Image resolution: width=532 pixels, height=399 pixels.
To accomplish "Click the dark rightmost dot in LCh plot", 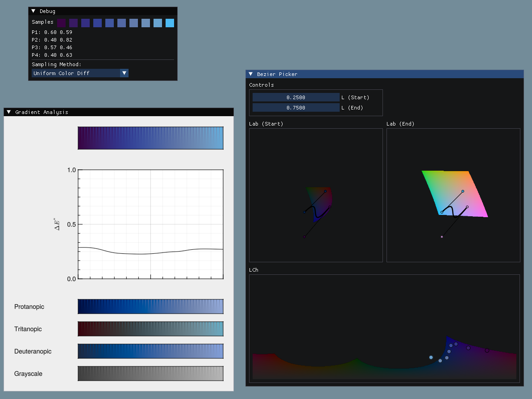I will 487,350.
